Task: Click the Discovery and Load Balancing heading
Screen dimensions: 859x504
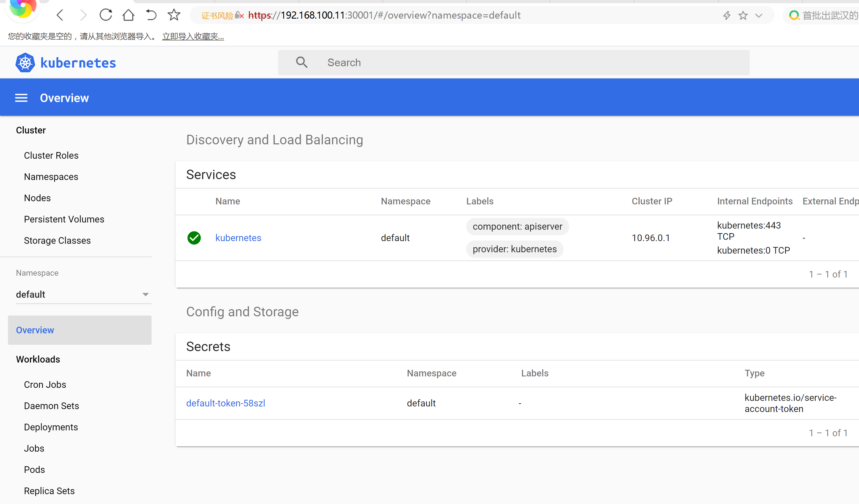Action: 275,140
